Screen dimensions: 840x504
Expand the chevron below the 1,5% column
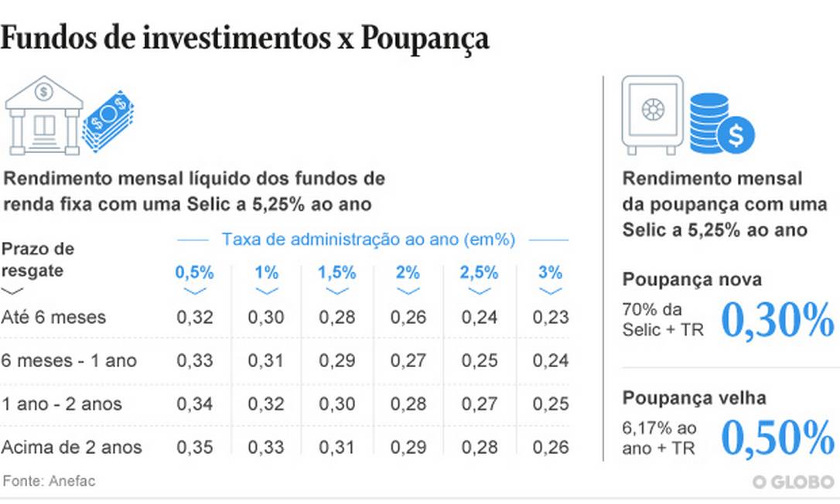point(337,291)
